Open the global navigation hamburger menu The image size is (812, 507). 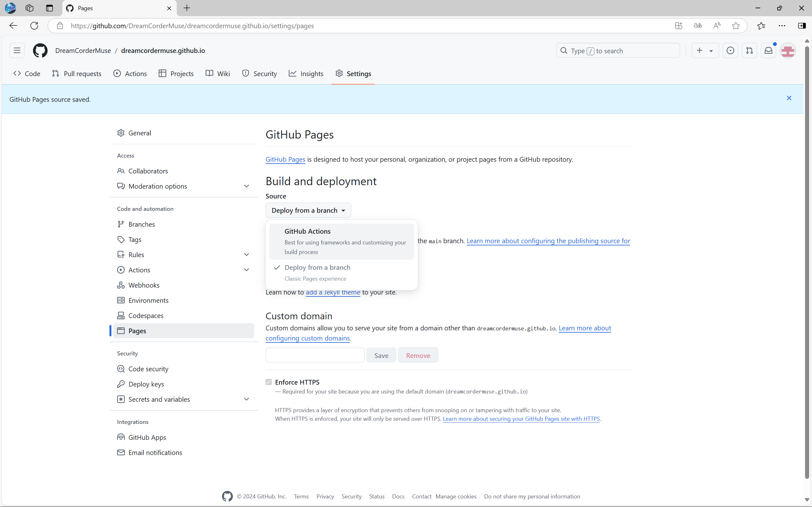[17, 51]
